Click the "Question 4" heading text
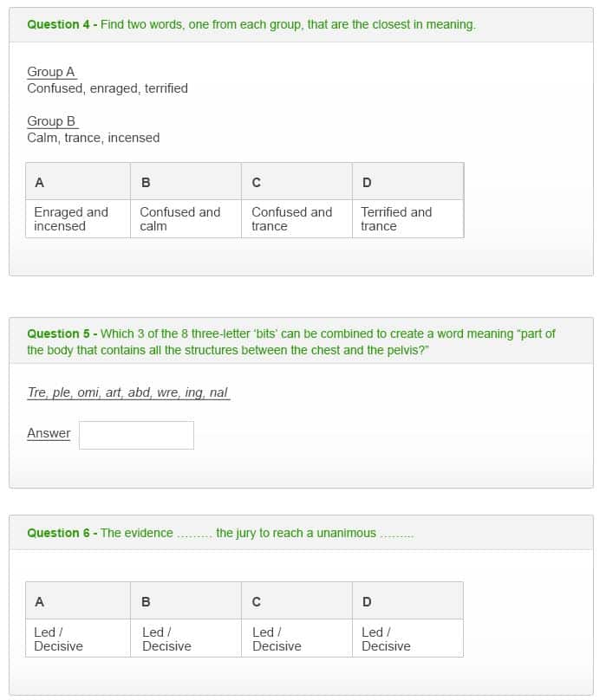606x700 pixels. point(59,24)
